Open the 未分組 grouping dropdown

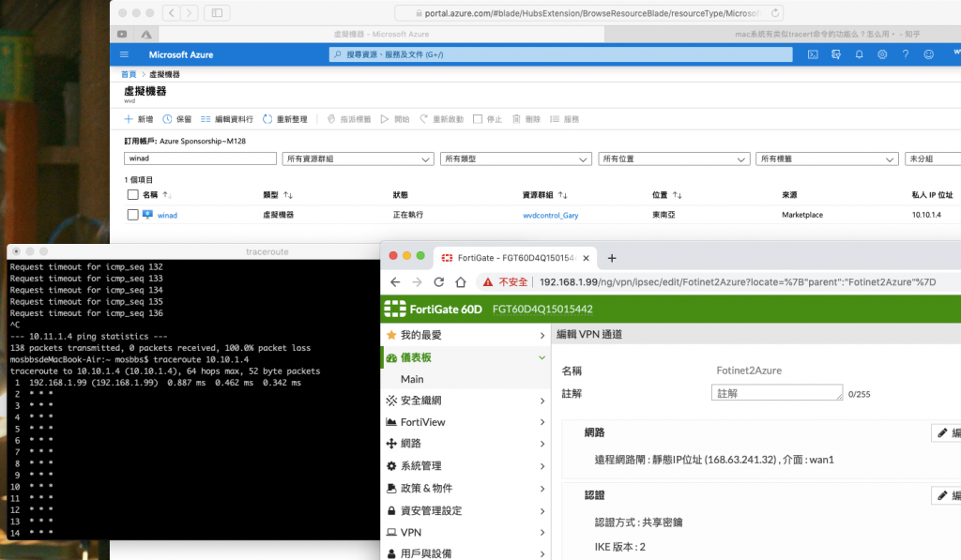(933, 159)
